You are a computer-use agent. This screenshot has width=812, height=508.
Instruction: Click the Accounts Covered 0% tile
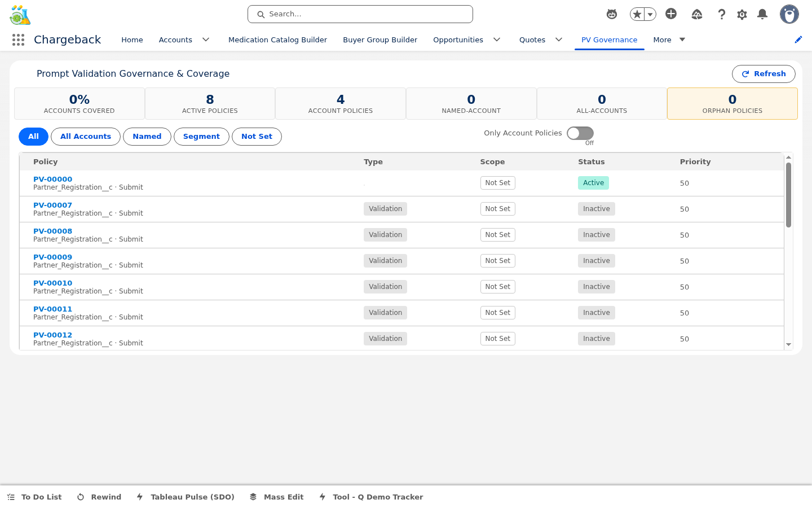coord(80,104)
